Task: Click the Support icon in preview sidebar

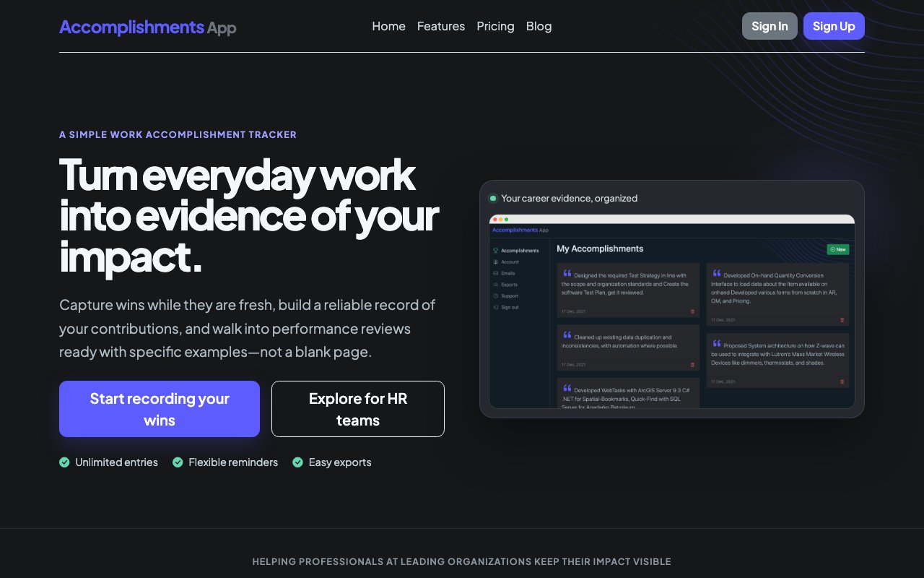Action: (495, 296)
